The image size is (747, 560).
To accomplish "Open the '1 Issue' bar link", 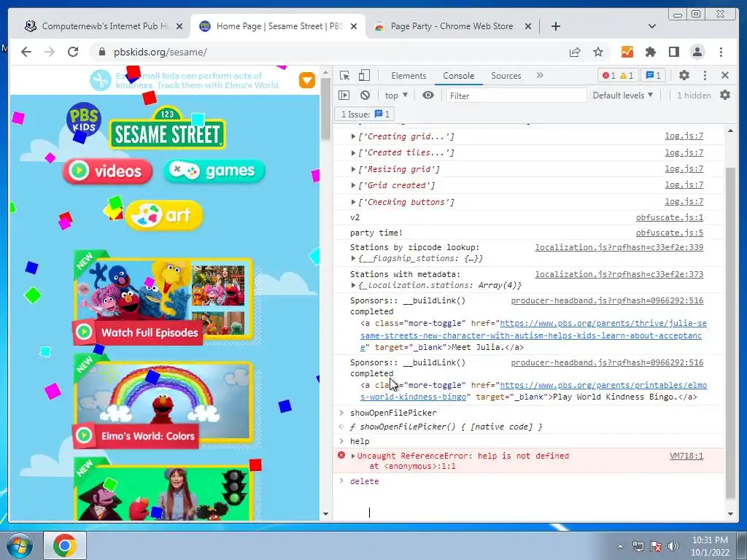I will [x=365, y=114].
